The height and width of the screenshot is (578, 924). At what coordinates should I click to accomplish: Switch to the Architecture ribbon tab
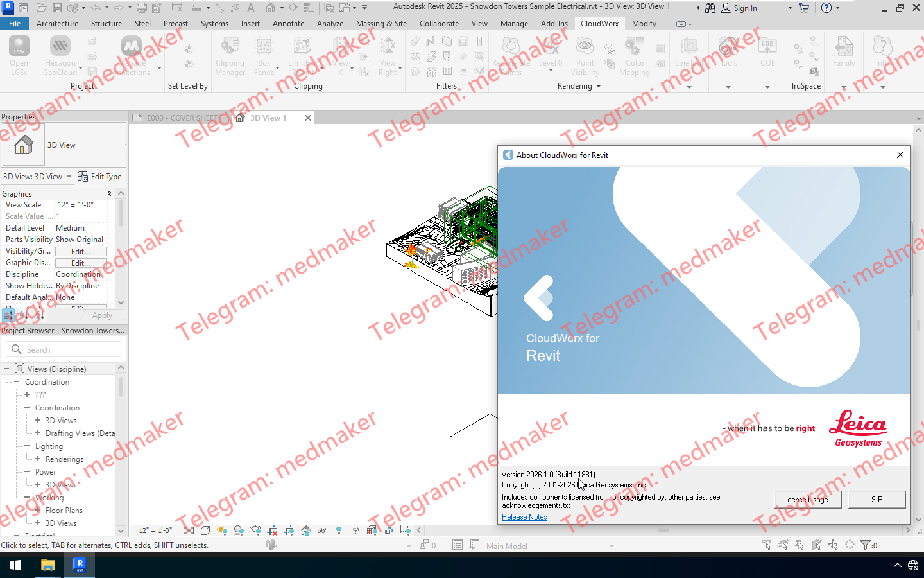click(x=57, y=23)
